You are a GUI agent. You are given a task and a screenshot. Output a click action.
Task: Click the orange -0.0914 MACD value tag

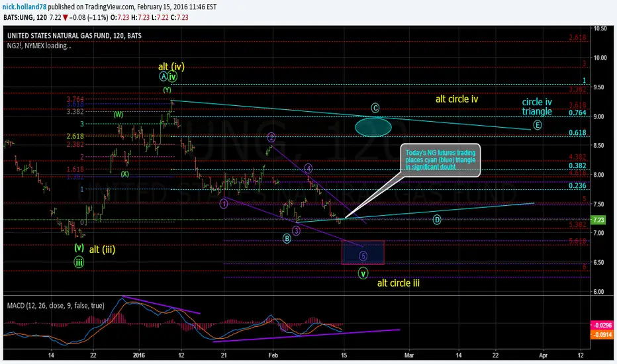tap(602, 335)
